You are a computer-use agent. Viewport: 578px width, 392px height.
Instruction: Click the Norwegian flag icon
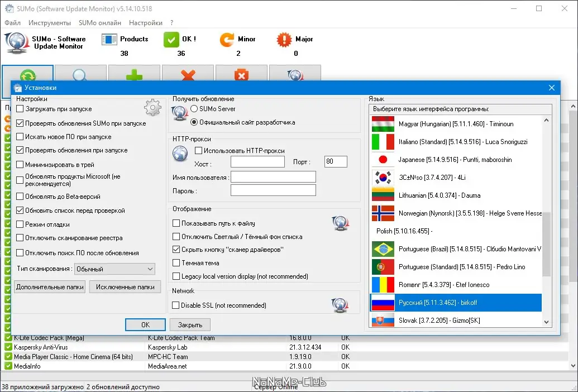pos(383,213)
